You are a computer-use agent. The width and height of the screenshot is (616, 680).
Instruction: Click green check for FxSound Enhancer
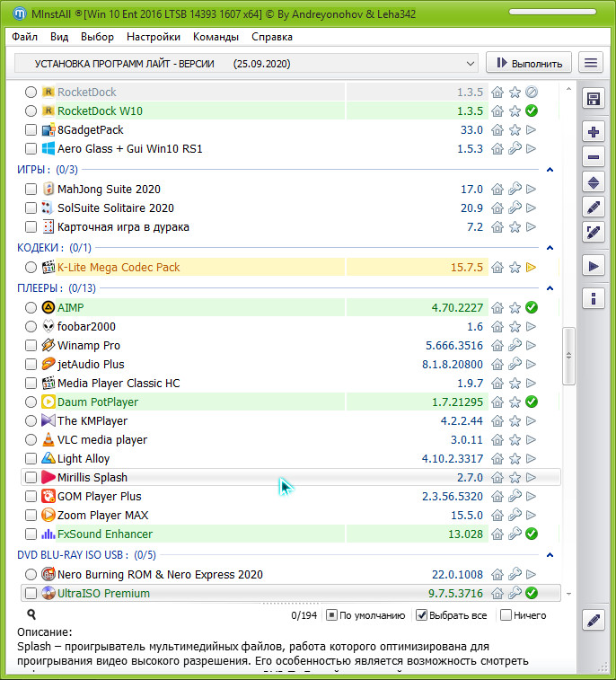click(531, 534)
